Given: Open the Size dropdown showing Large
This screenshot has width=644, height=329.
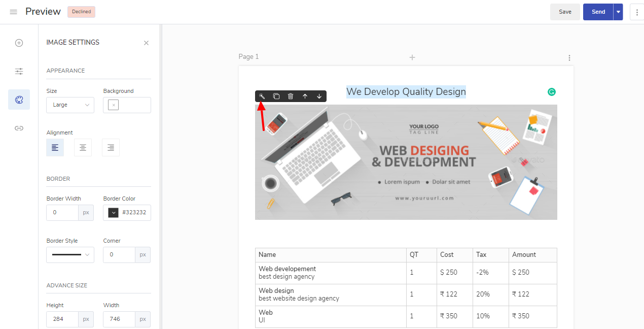Looking at the screenshot, I should point(70,105).
